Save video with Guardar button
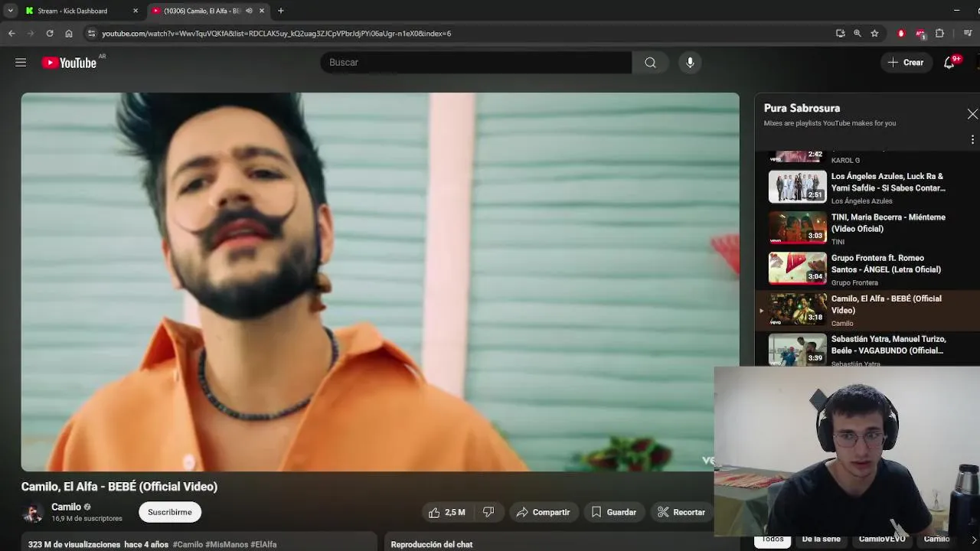 pos(613,512)
